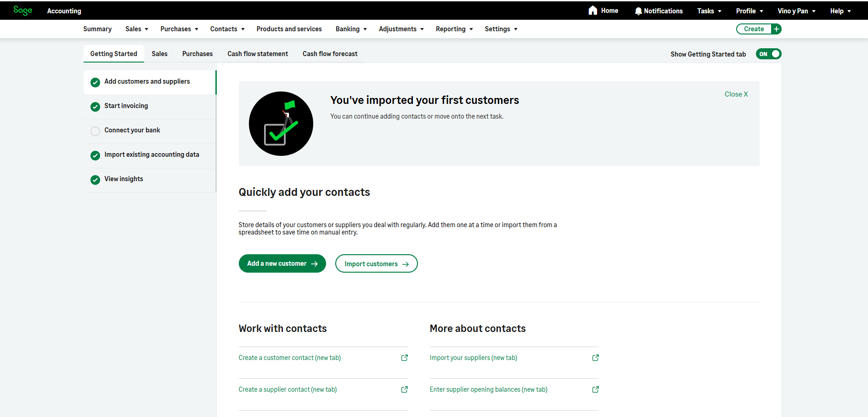The image size is (868, 417).
Task: Open the Getting Started tab
Action: click(113, 54)
